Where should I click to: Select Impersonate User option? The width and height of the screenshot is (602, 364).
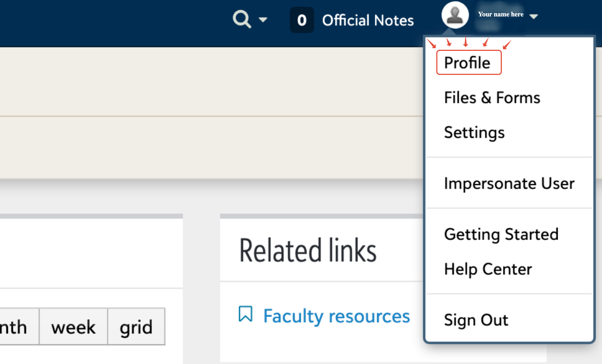pyautogui.click(x=509, y=183)
